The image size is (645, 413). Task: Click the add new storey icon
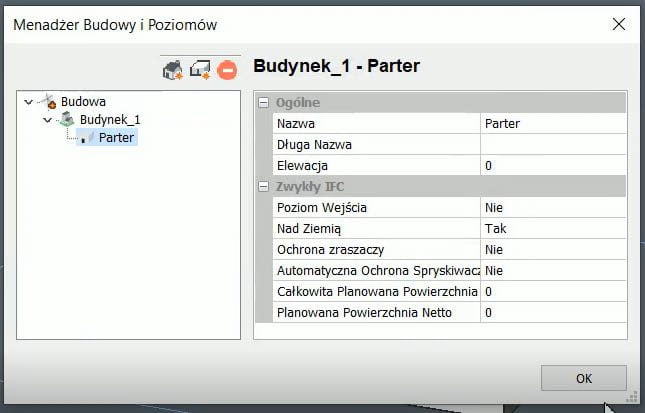(x=200, y=70)
